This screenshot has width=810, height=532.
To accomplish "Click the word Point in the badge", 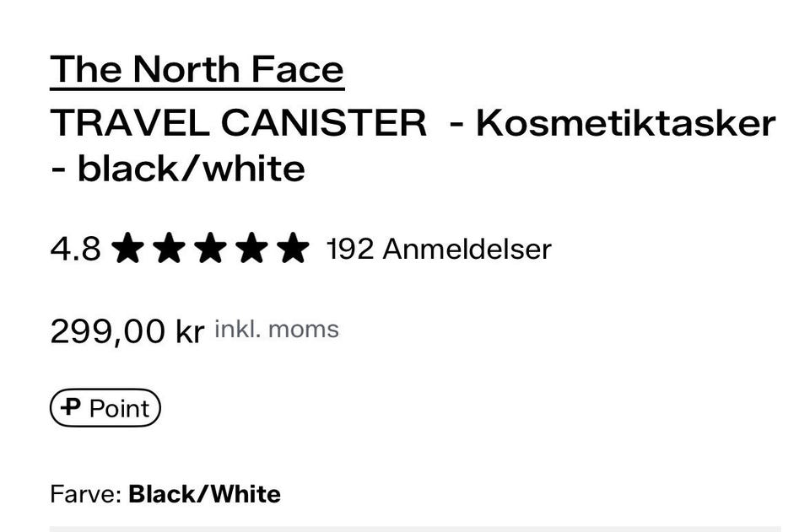I will pos(119,409).
